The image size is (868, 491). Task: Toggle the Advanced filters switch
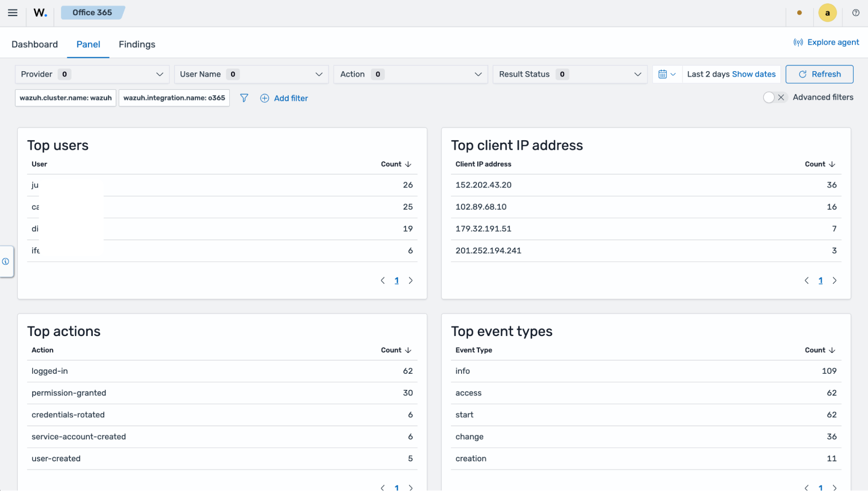coord(775,97)
